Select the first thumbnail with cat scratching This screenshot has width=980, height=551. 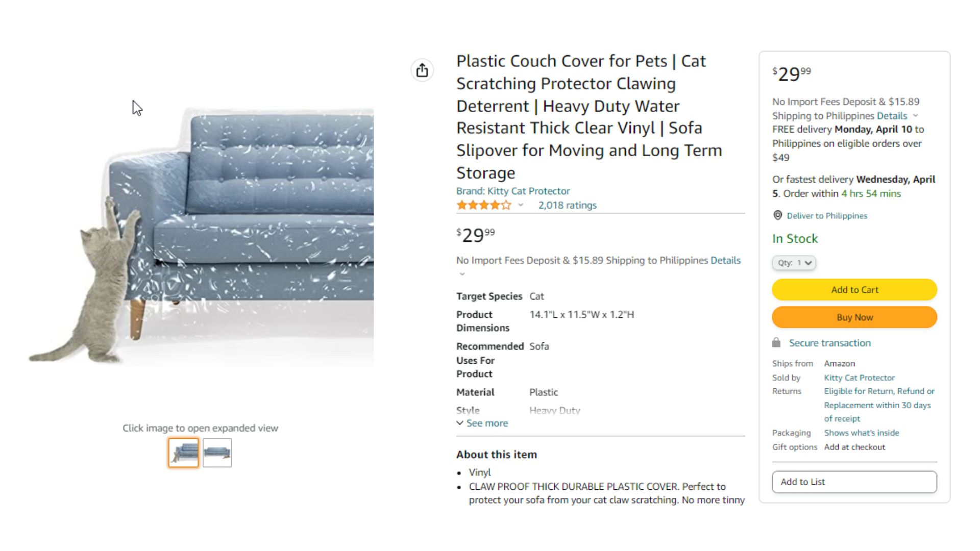184,453
